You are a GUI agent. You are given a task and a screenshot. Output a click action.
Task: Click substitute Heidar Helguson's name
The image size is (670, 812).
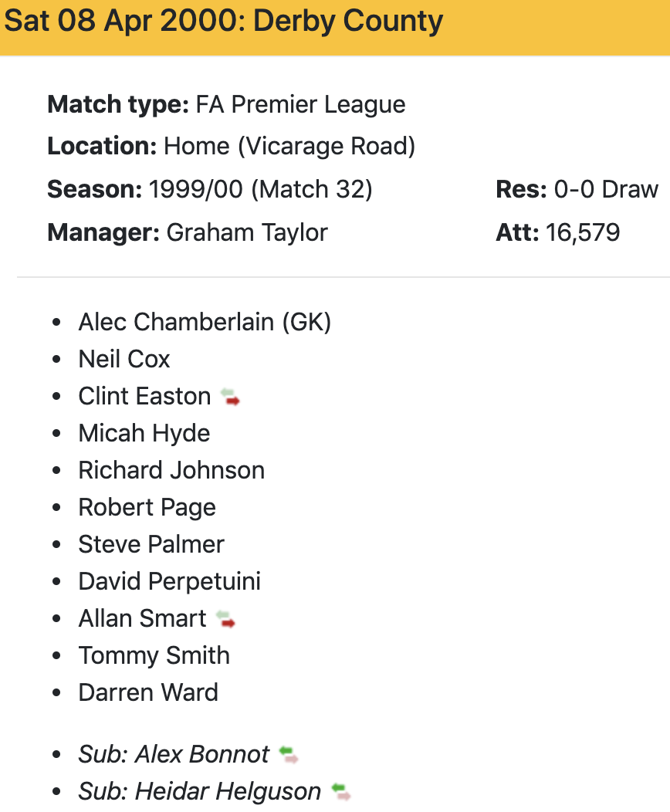click(228, 791)
